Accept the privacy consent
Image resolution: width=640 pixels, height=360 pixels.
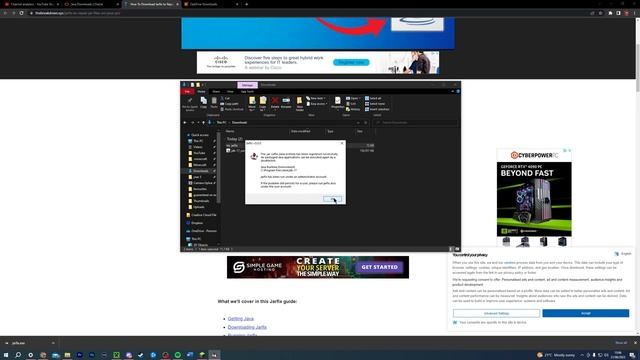point(586,313)
